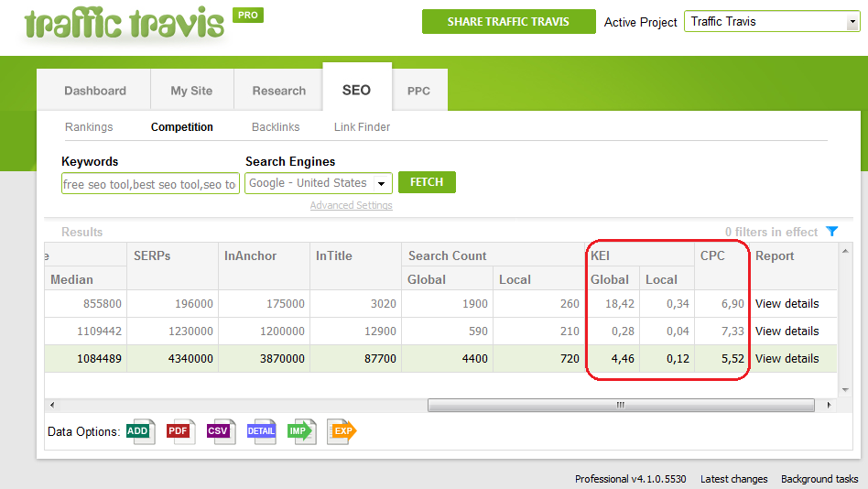Screen dimensions: 868x489
Task: Open the Active Project dropdown
Action: 772,22
